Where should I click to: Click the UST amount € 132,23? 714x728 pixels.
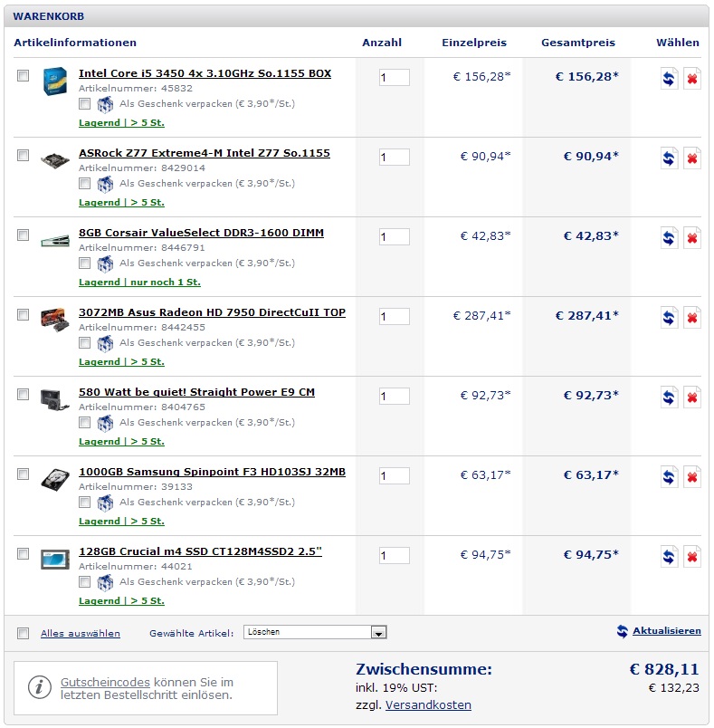click(673, 688)
